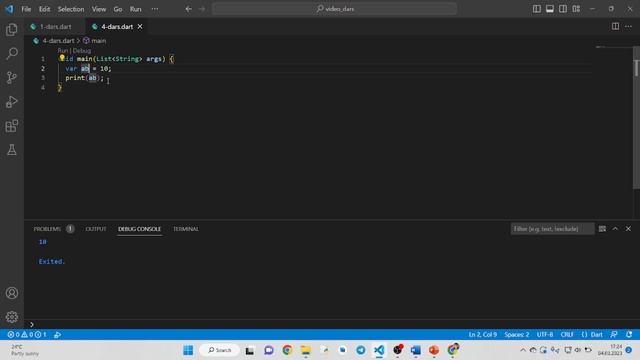640x360 pixels.
Task: Maximize the panel with the chevron
Action: pos(615,229)
